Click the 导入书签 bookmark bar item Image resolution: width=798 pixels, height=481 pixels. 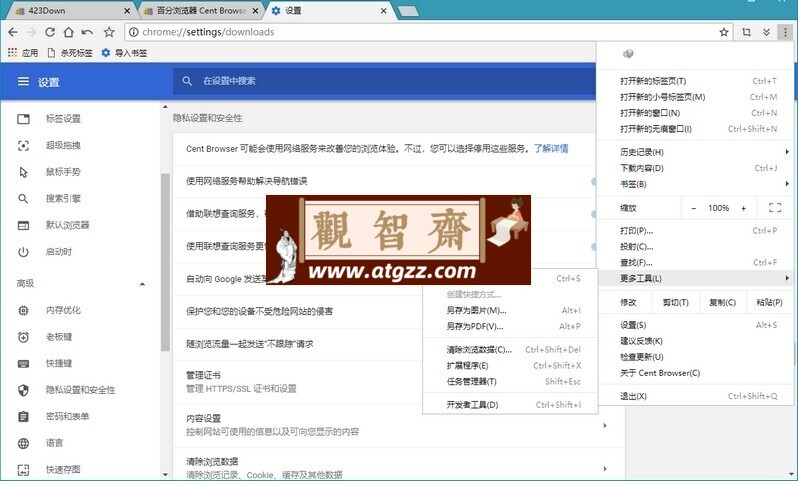(124, 52)
